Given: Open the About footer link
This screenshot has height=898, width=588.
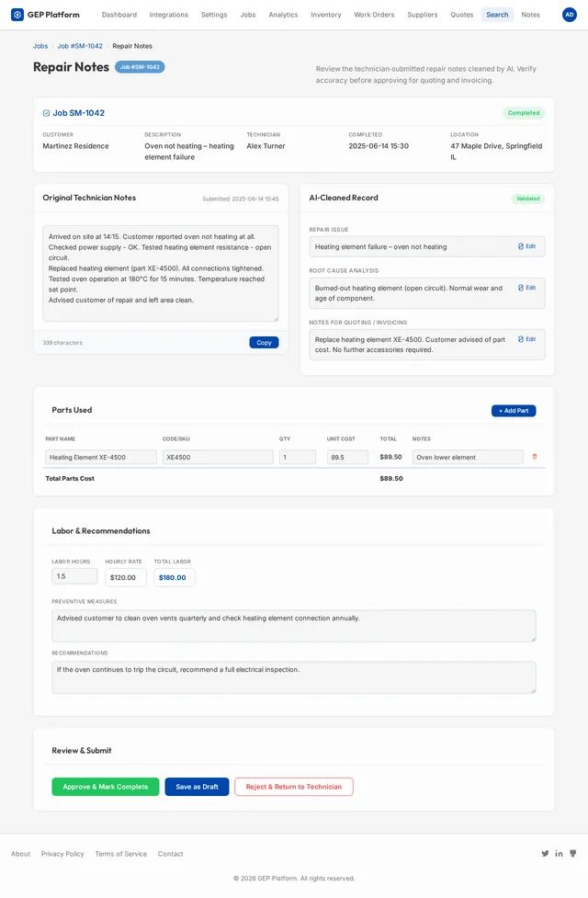Looking at the screenshot, I should pyautogui.click(x=20, y=853).
